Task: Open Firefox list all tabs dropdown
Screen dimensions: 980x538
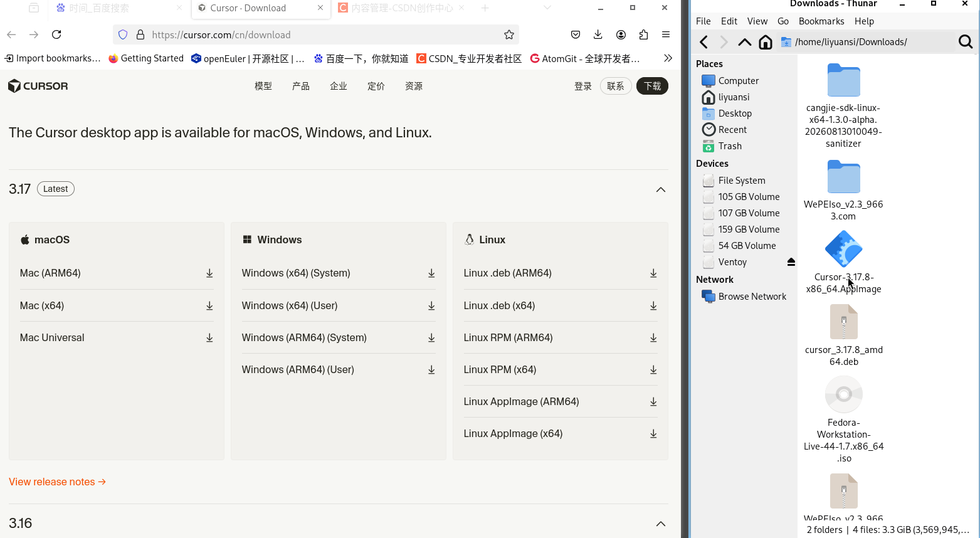Action: click(x=547, y=8)
